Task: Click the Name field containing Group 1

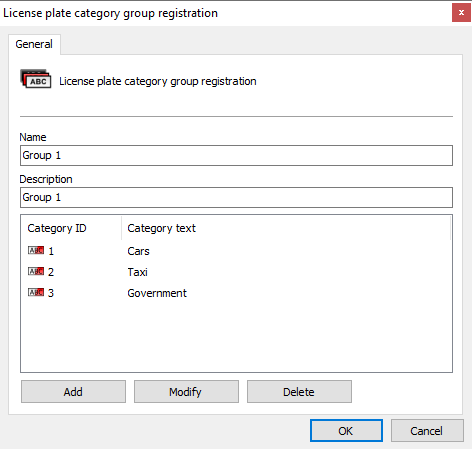Action: coord(236,155)
